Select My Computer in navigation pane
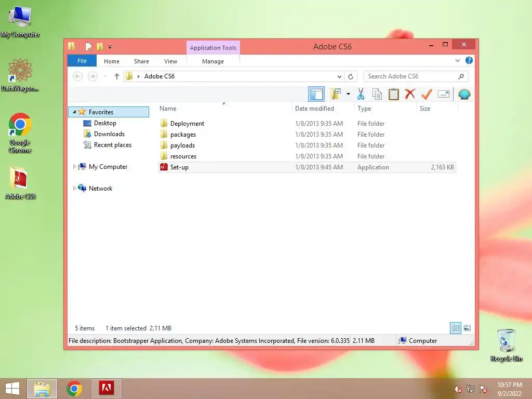This screenshot has width=532, height=399. coord(108,167)
